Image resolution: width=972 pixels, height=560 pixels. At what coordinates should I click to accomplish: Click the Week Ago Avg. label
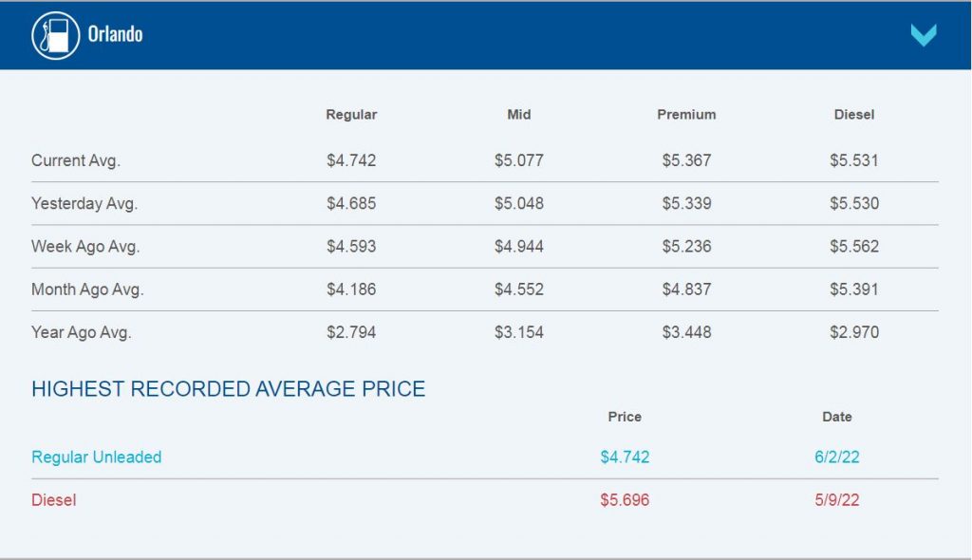[85, 246]
